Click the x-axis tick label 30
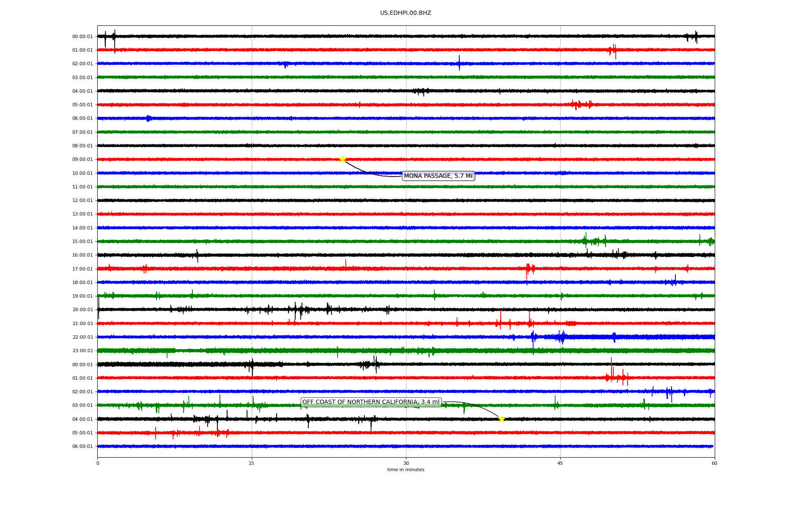The height and width of the screenshot is (508, 812). [406, 464]
